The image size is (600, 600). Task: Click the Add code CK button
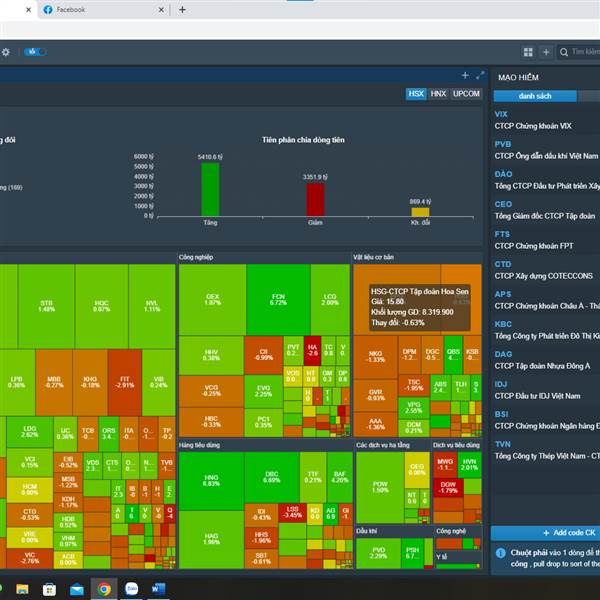pos(546,533)
